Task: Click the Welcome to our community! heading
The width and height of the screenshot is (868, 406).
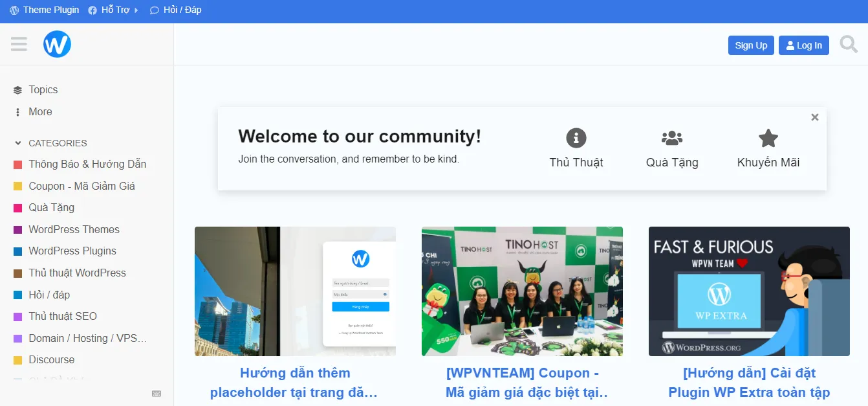Action: pyautogui.click(x=360, y=137)
